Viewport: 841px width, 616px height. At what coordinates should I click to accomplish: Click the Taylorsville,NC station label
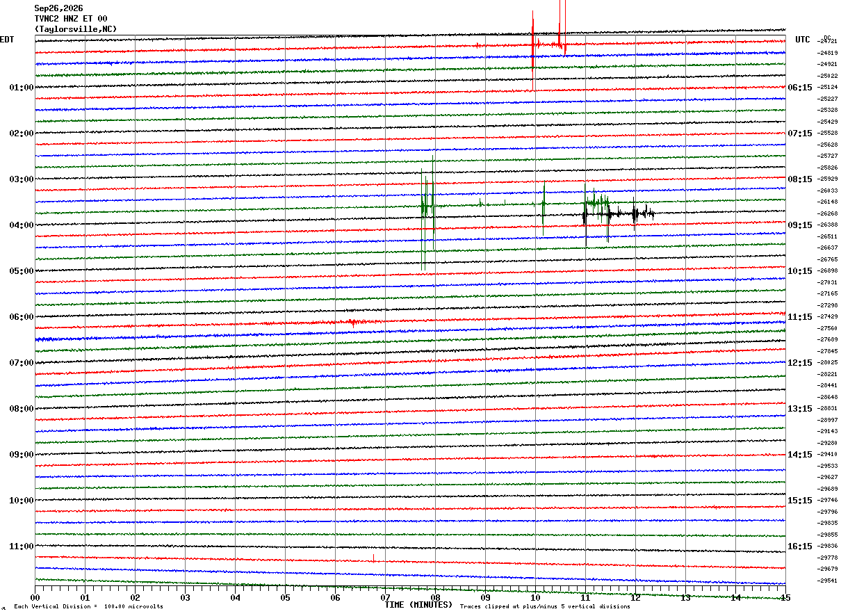click(76, 29)
